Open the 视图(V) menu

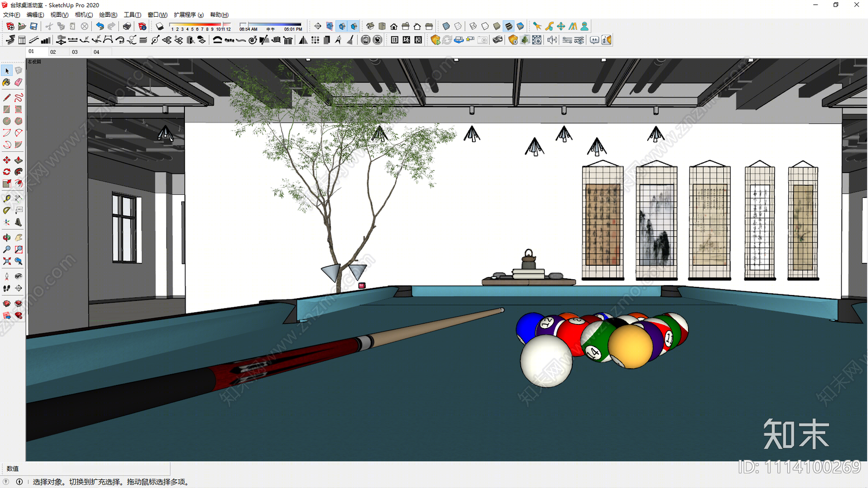(59, 15)
